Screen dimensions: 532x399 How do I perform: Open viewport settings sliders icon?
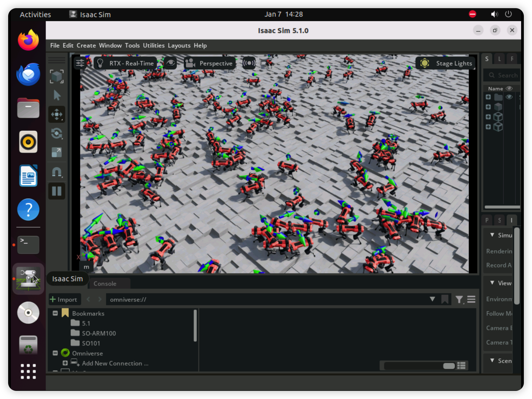click(80, 63)
